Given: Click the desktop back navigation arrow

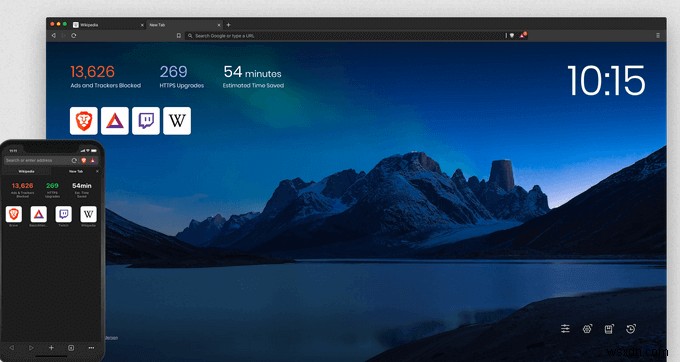Looking at the screenshot, I should (x=54, y=36).
